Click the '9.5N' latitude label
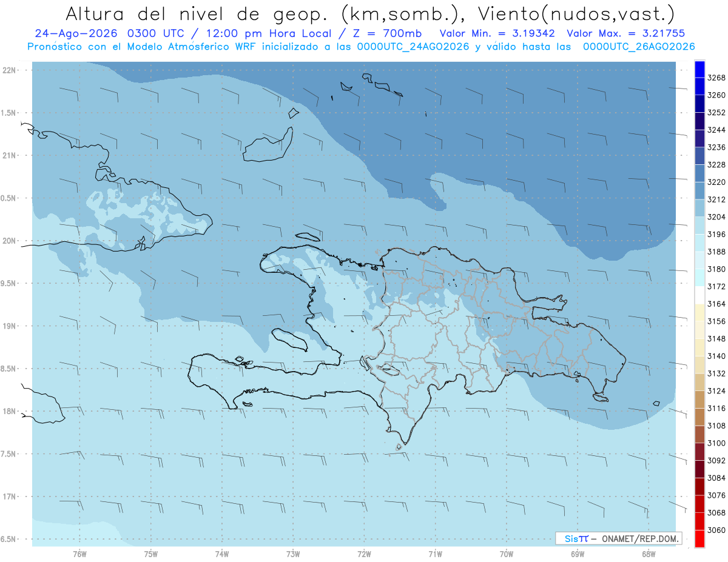This screenshot has height=562, width=728. coord(9,284)
